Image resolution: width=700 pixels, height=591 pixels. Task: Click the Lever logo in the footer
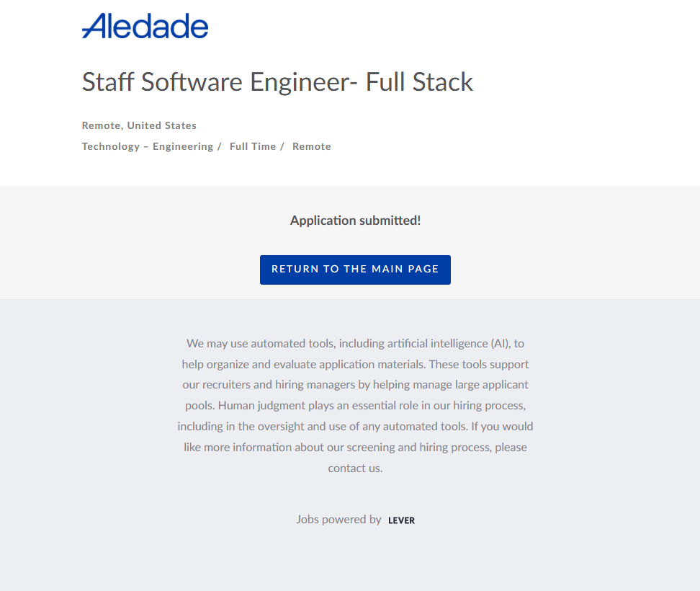point(401,520)
